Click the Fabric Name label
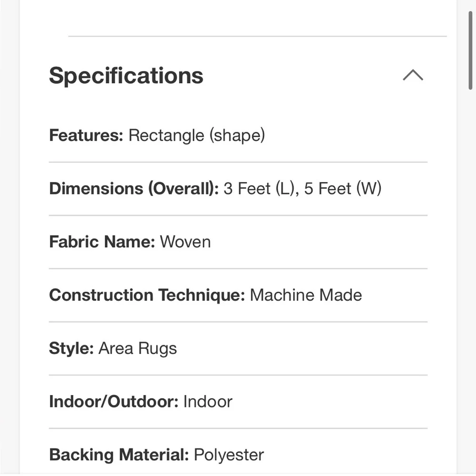476x476 pixels. (x=102, y=242)
